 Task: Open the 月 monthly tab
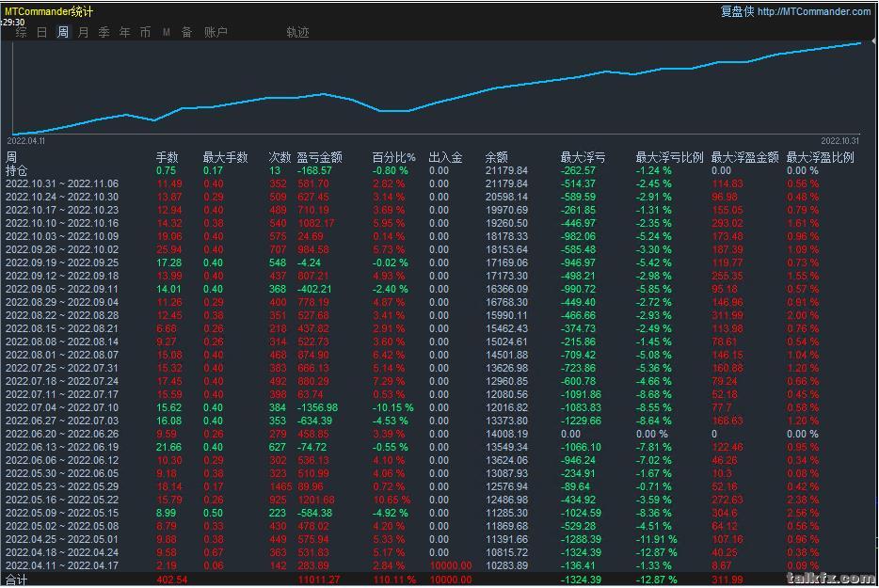click(84, 33)
